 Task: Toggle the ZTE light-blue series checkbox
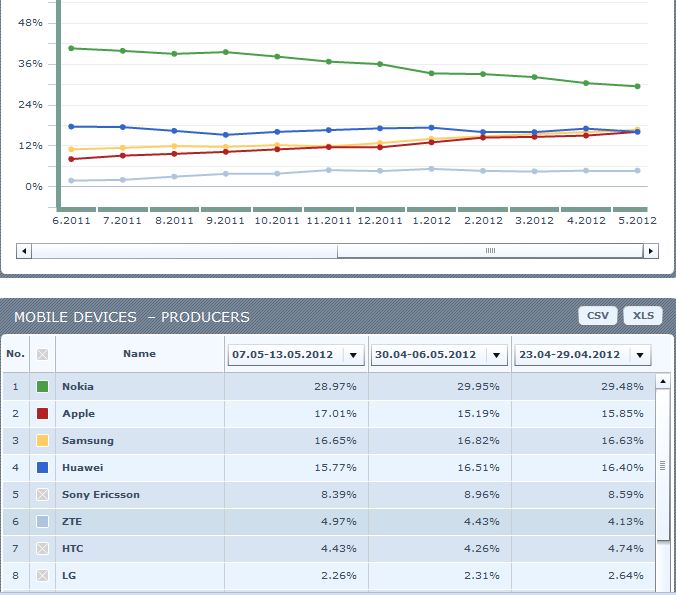coord(42,521)
